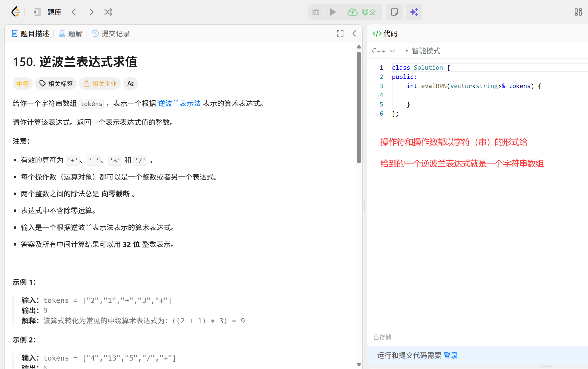Expand the 相关标签 tags

56,84
